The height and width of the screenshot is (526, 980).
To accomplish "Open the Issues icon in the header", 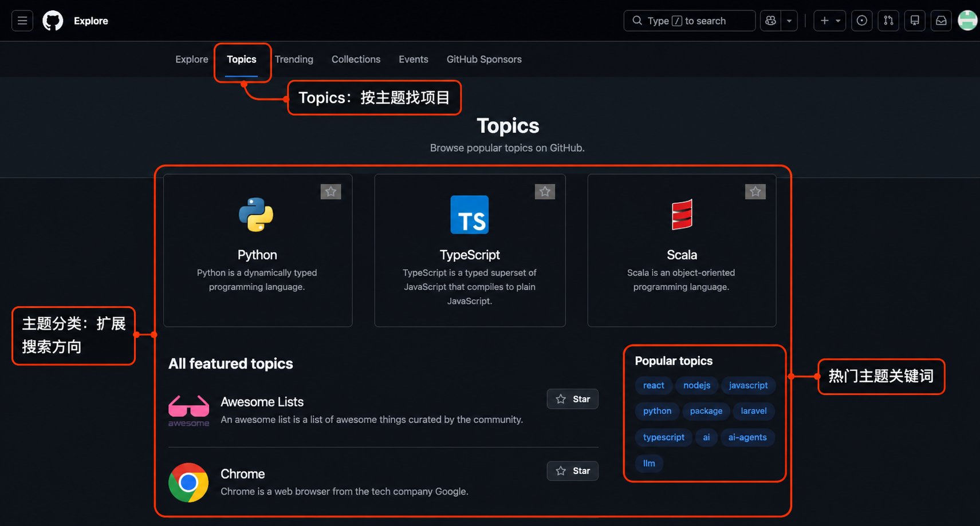I will click(861, 21).
